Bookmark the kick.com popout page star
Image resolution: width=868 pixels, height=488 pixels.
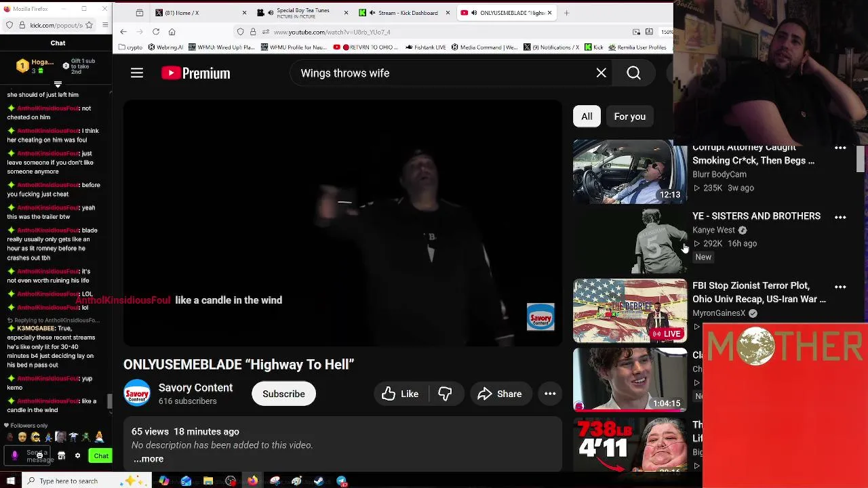pyautogui.click(x=90, y=25)
